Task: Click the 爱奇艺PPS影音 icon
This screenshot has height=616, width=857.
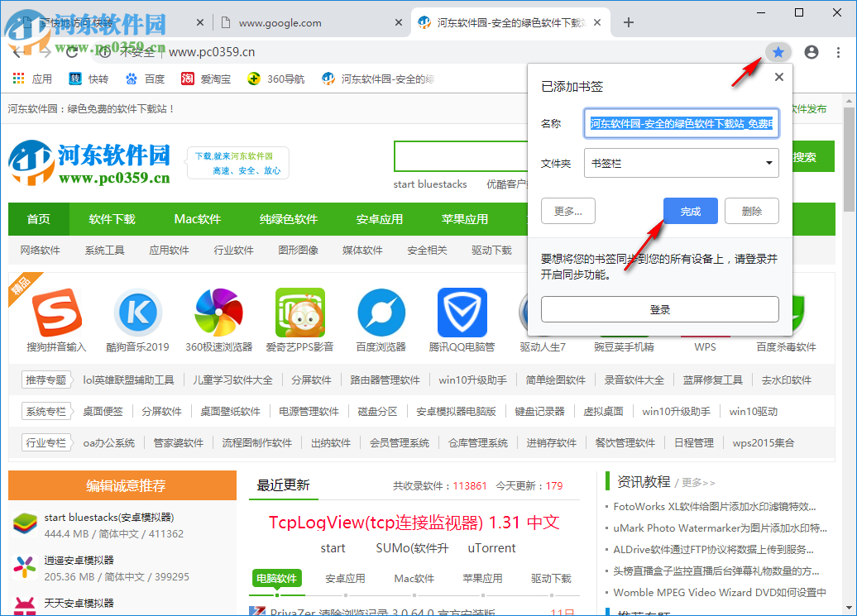Action: click(299, 314)
